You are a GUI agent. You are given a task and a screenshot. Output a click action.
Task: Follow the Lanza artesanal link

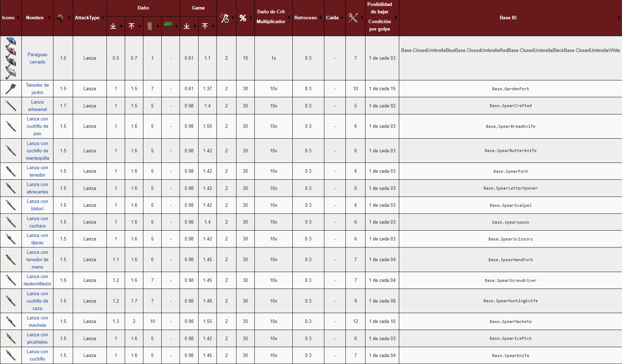(x=37, y=106)
